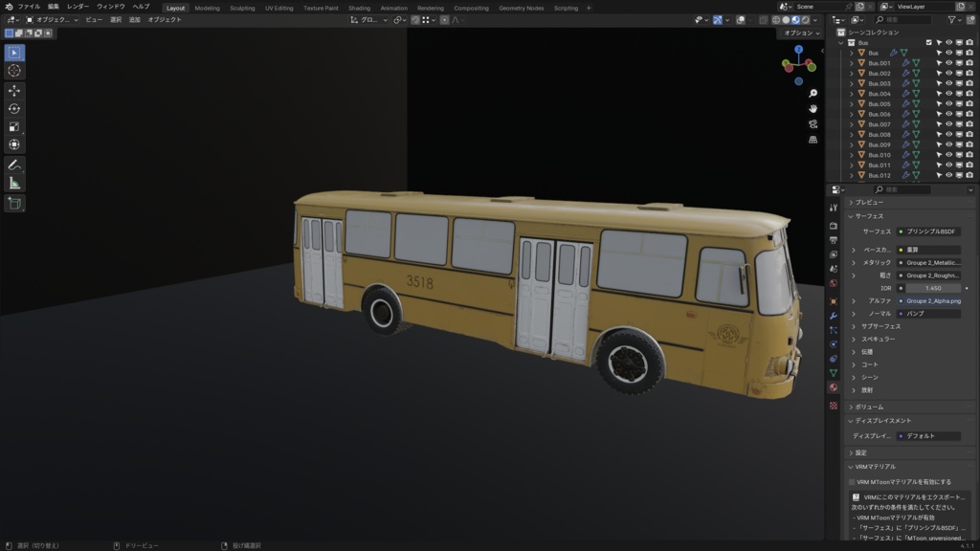Open the Physics properties tab

coord(834,344)
